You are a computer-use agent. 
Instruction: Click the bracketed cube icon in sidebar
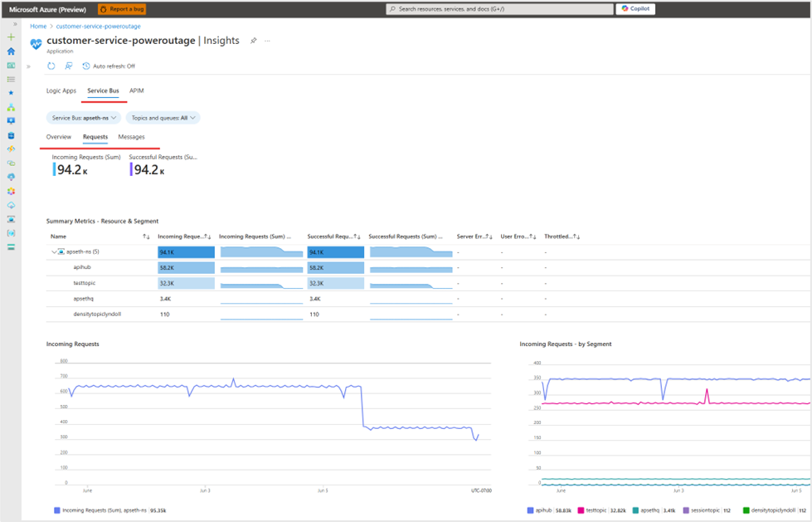pos(11,233)
